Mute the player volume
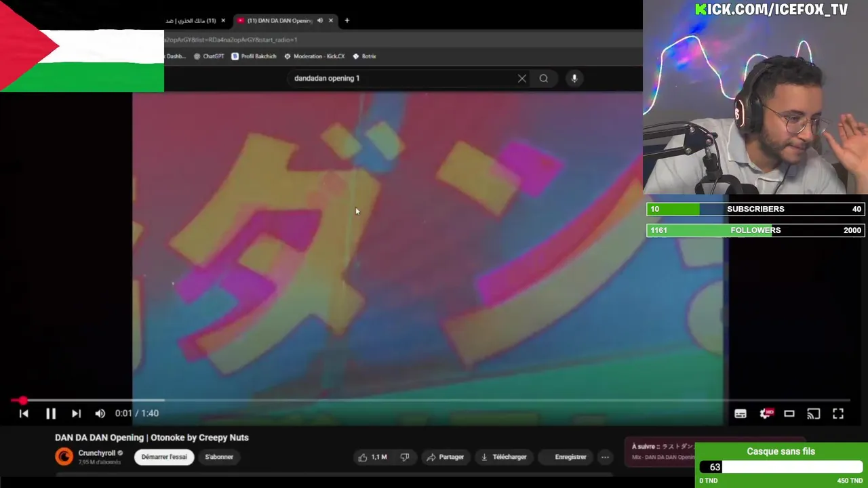This screenshot has width=868, height=488. point(100,413)
